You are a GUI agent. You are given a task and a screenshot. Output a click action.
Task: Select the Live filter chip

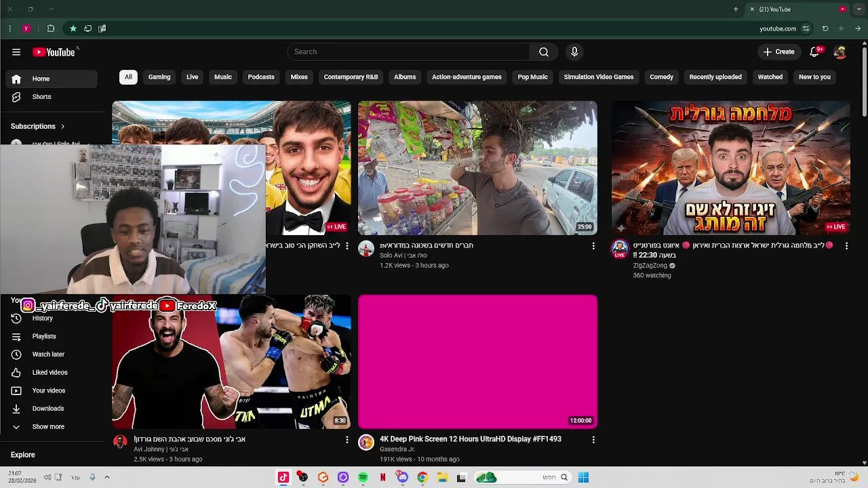[193, 77]
